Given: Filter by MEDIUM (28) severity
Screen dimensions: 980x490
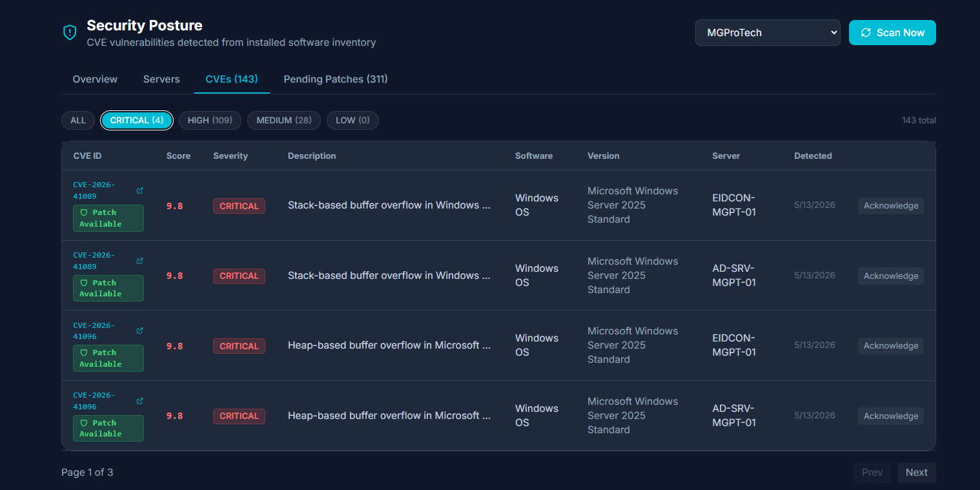Looking at the screenshot, I should (284, 120).
